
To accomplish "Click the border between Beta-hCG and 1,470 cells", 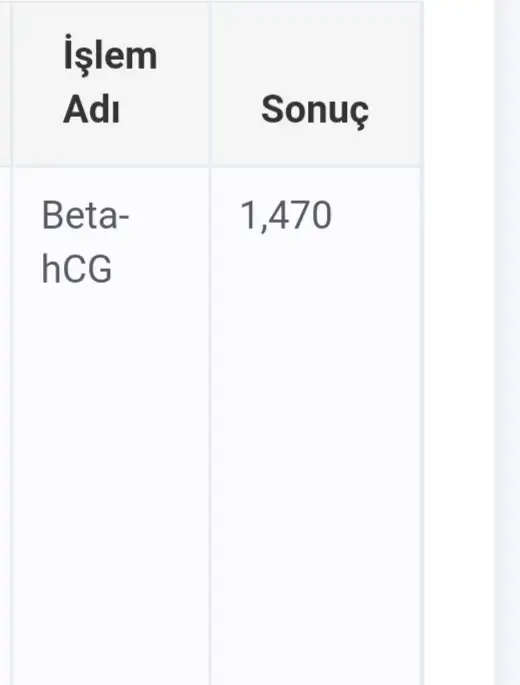I will click(210, 426).
